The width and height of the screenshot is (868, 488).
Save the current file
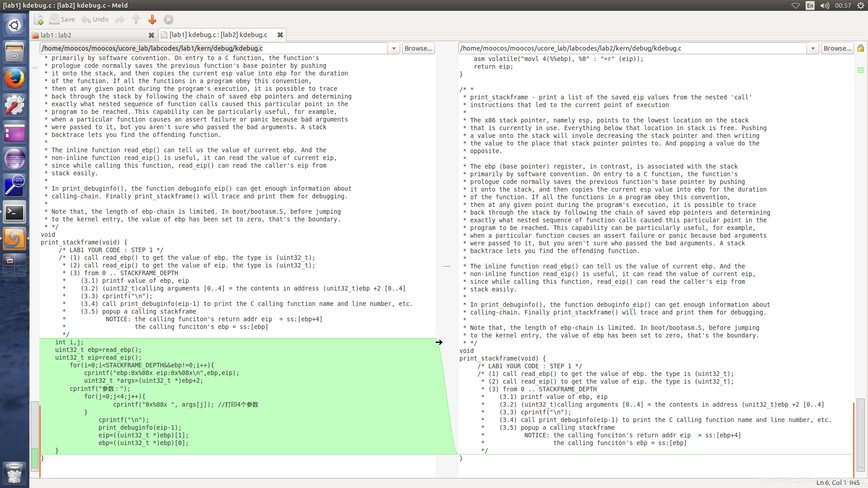(62, 19)
